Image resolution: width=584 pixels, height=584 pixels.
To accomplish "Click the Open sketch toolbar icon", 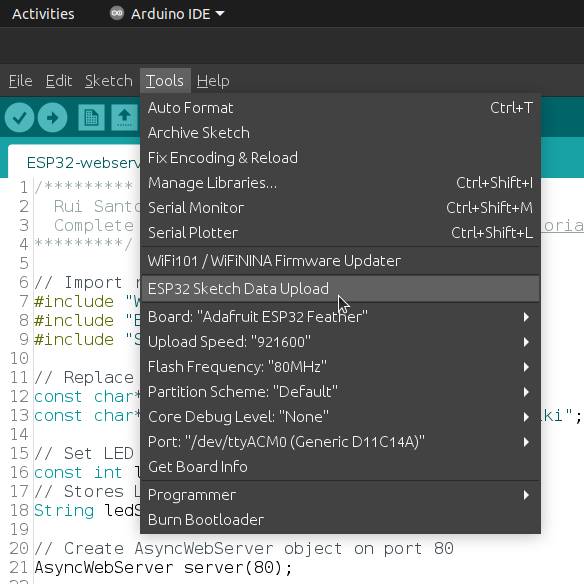I will tap(124, 118).
